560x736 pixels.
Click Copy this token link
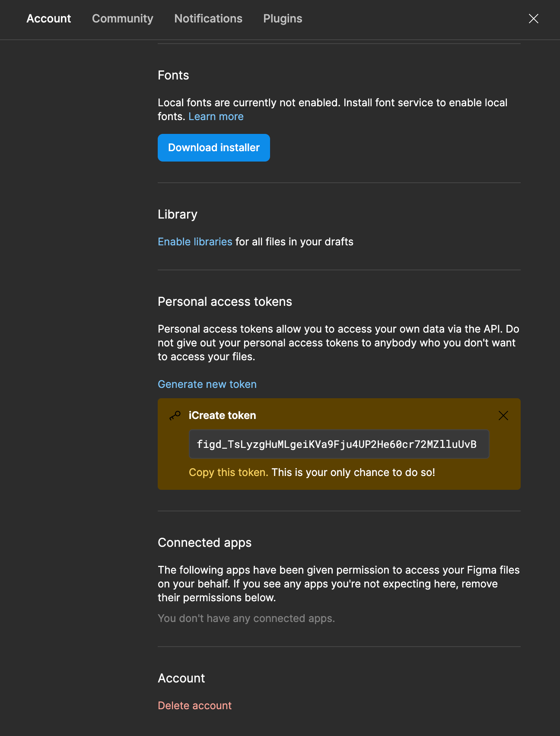229,473
